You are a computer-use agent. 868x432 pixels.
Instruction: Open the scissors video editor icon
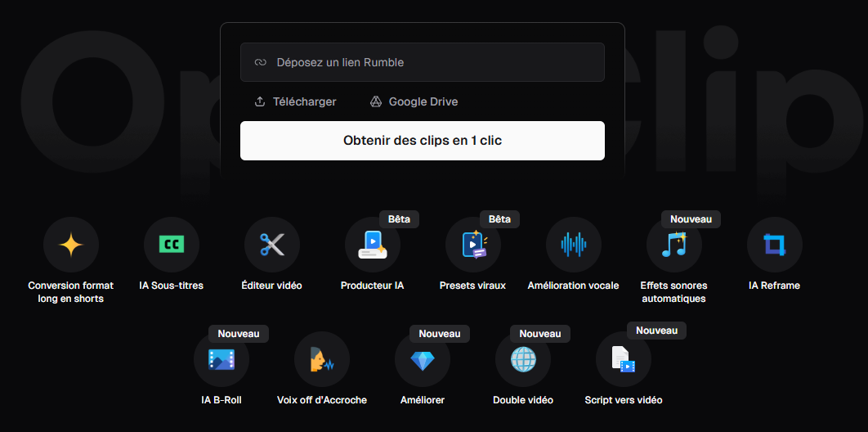[x=272, y=245]
